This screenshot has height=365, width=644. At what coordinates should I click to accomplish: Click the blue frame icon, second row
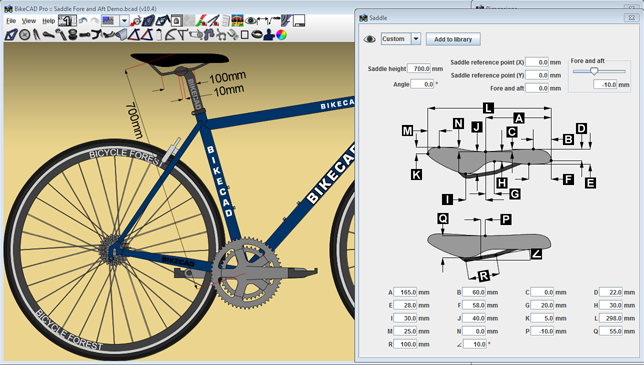click(11, 35)
